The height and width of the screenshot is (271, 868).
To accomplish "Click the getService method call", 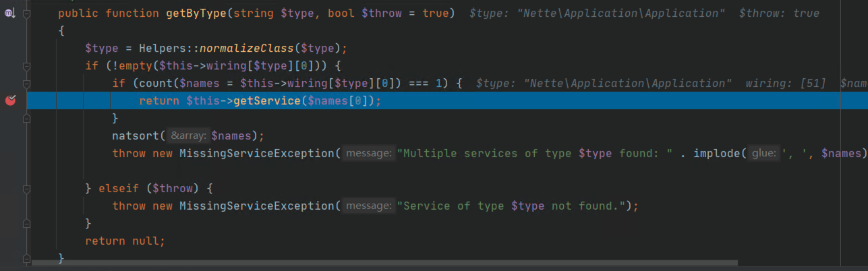I will [x=265, y=101].
